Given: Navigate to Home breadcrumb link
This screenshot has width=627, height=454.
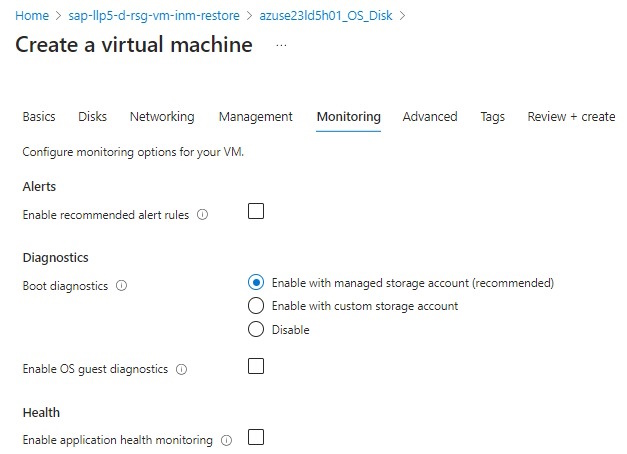Looking at the screenshot, I should [x=32, y=16].
